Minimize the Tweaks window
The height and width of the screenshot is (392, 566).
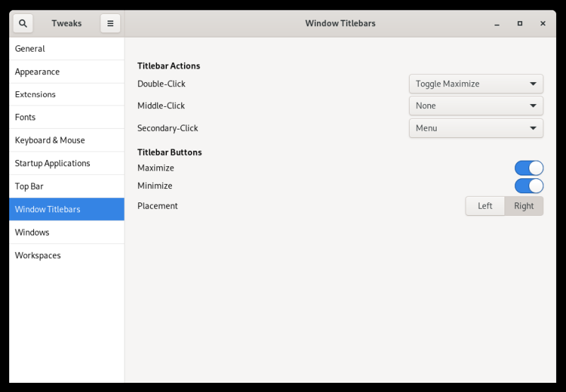[x=497, y=23]
